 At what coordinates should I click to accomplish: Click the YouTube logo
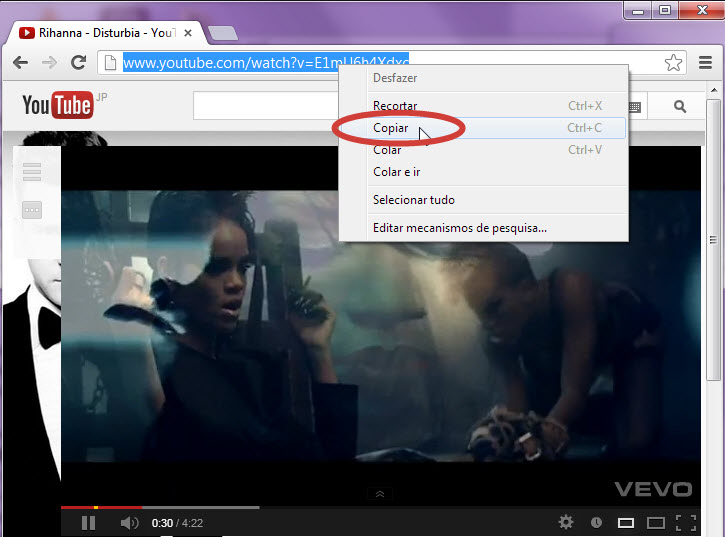(57, 105)
